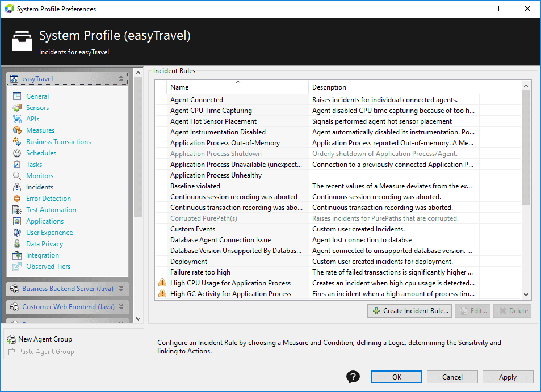
Task: Click the Edit... button
Action: pyautogui.click(x=472, y=311)
